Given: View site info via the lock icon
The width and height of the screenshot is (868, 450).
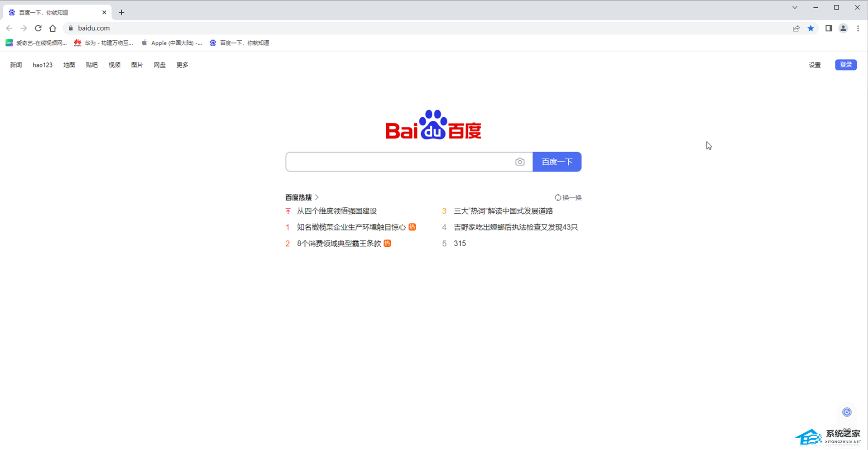Looking at the screenshot, I should (x=71, y=28).
